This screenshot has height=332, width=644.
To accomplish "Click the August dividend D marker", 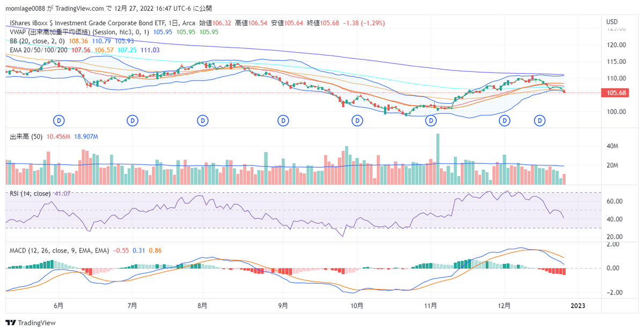I will point(203,120).
